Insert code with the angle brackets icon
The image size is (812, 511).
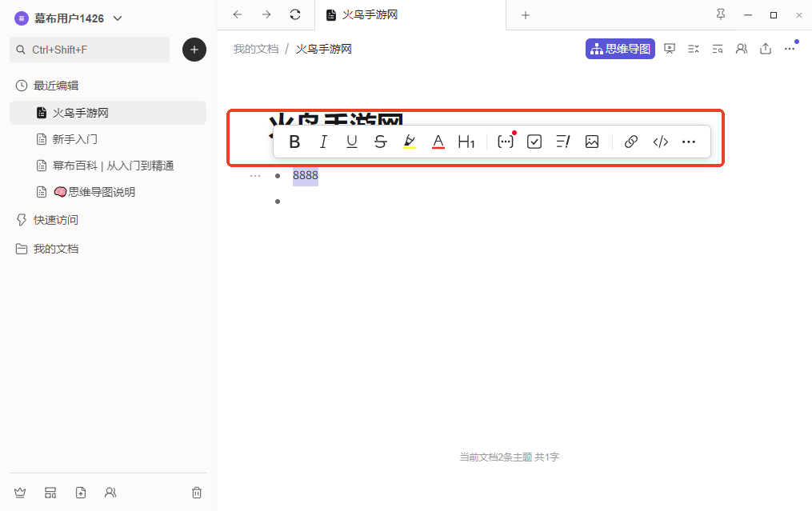coord(660,142)
